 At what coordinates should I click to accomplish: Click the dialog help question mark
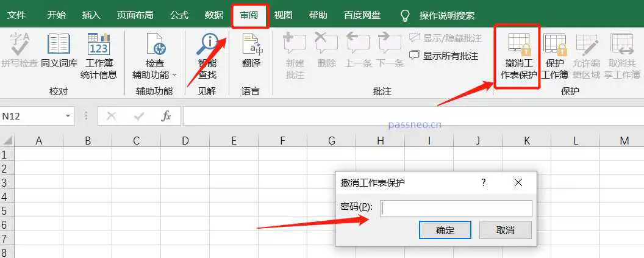click(x=484, y=183)
